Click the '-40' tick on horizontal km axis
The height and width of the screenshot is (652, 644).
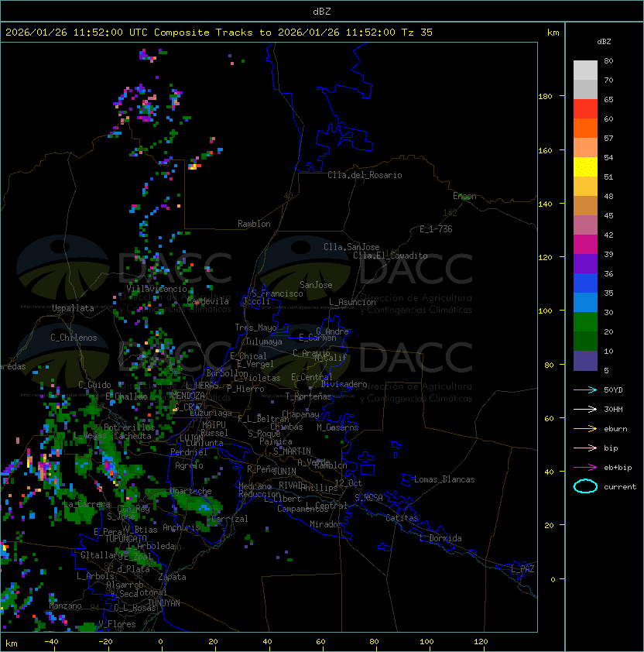coord(51,642)
